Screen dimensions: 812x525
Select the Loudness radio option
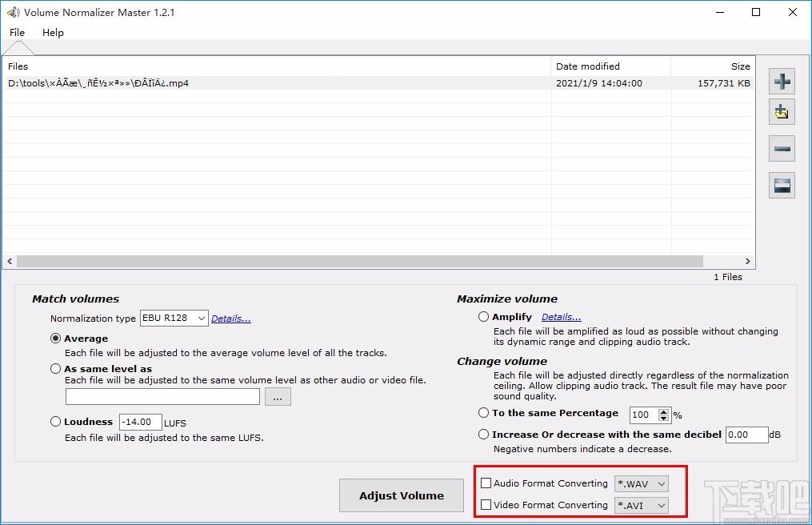[55, 421]
